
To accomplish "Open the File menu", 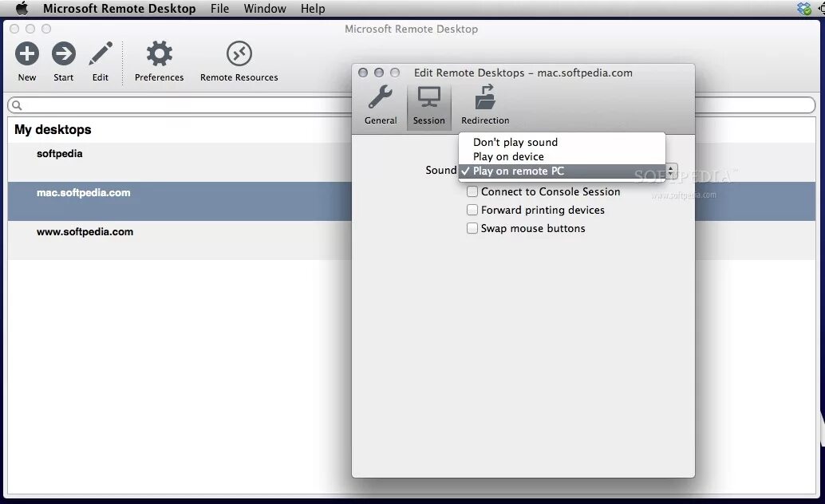I will pos(220,9).
